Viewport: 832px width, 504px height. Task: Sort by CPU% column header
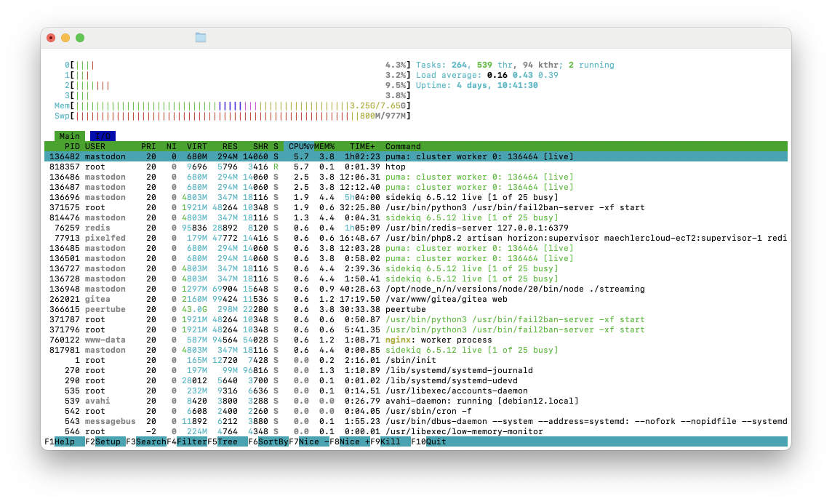[x=298, y=146]
